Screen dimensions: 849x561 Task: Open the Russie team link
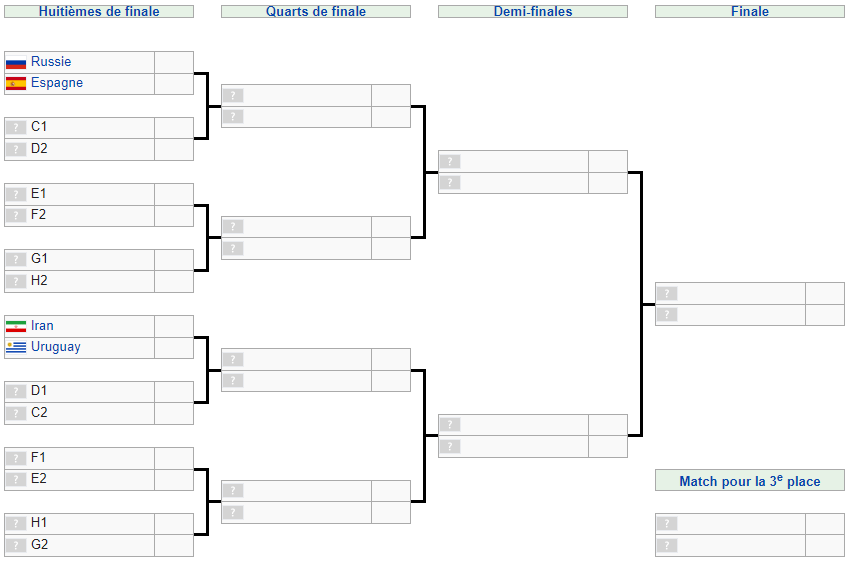(51, 62)
